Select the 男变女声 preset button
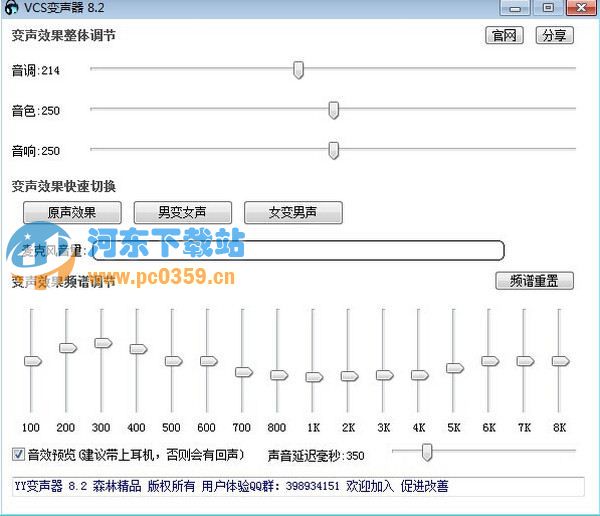The image size is (600, 516). point(183,212)
